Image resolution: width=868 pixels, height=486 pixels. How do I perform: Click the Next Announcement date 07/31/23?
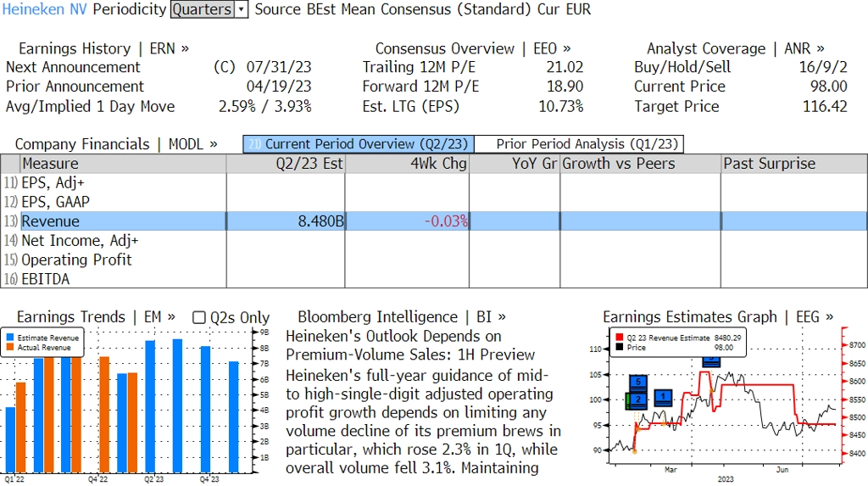(279, 67)
